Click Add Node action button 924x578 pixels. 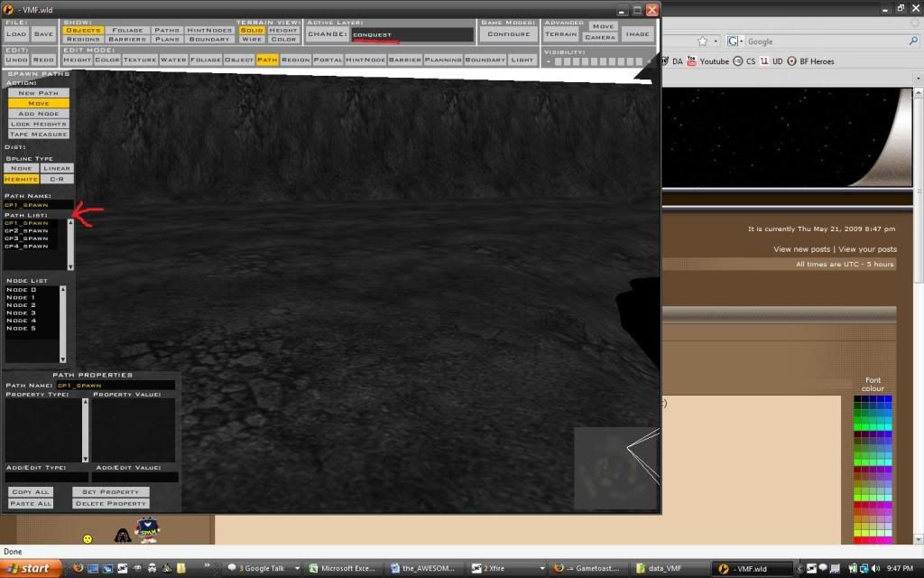pyautogui.click(x=38, y=114)
